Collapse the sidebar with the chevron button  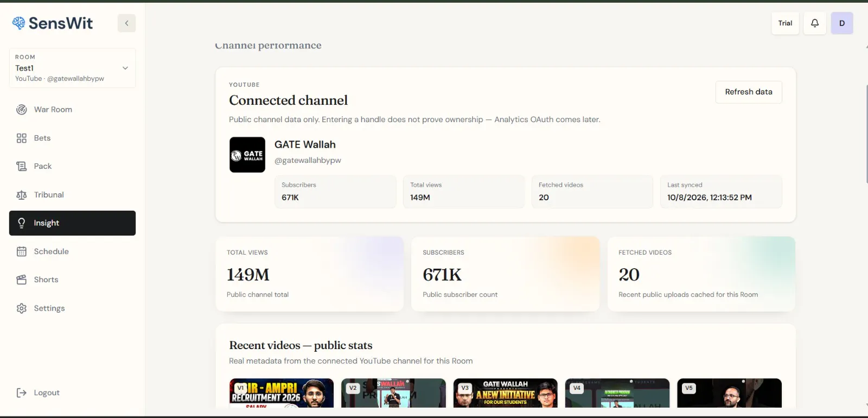[x=126, y=23]
